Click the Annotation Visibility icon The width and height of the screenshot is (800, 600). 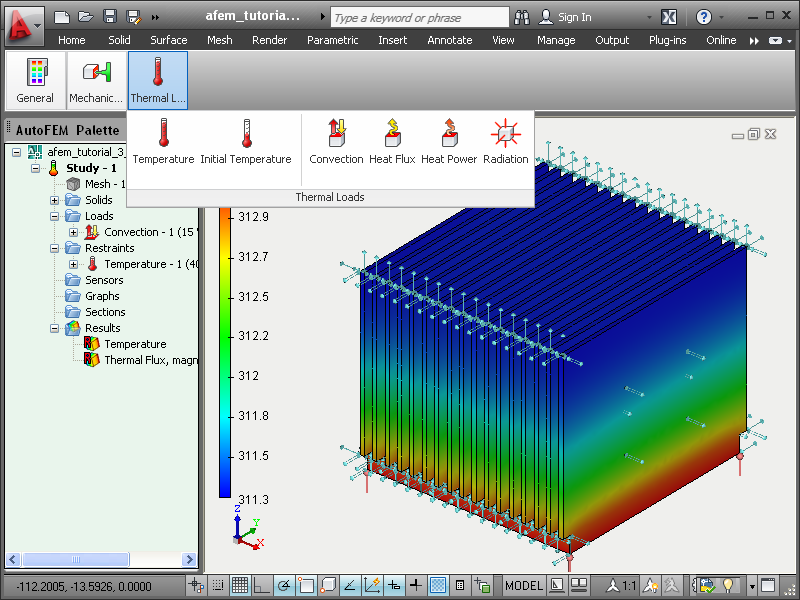tap(651, 585)
